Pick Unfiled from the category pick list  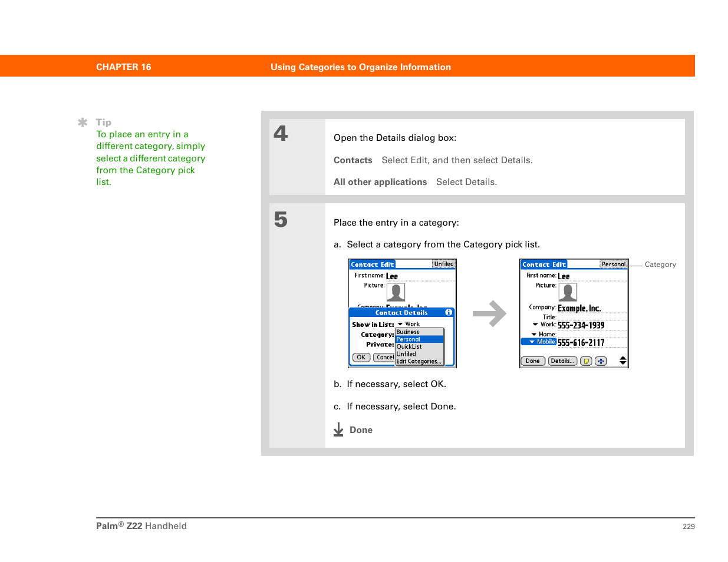pos(419,354)
